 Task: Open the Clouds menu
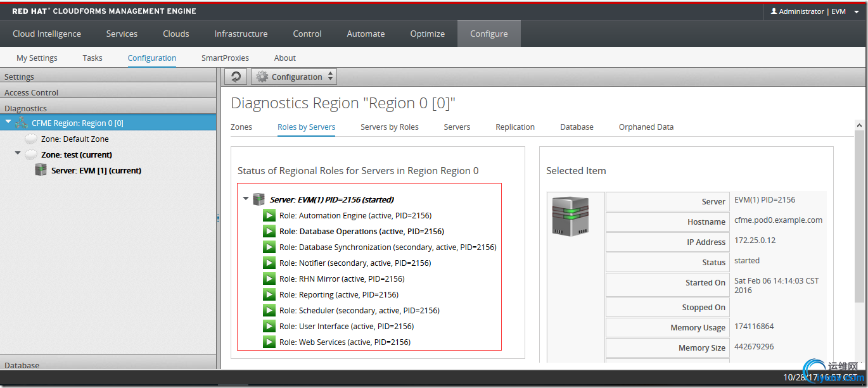[176, 34]
